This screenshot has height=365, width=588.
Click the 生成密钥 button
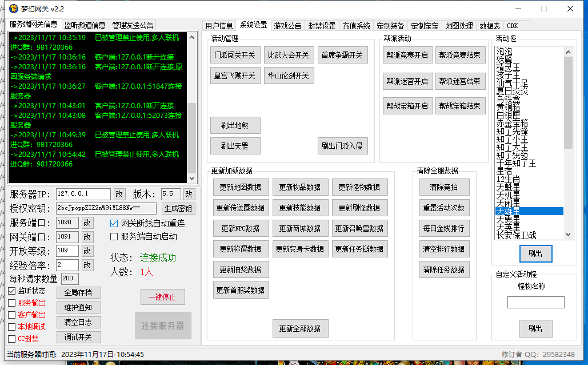tap(178, 208)
